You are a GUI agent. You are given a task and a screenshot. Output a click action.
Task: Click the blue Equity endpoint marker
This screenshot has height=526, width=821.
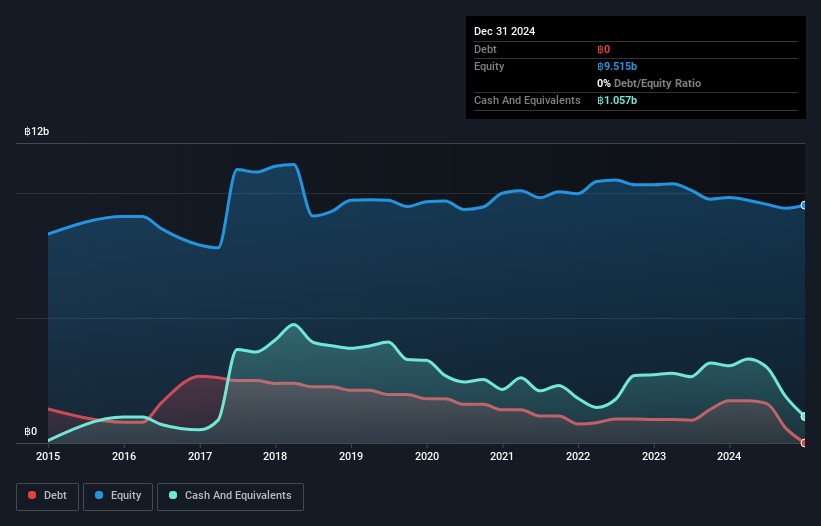[803, 205]
